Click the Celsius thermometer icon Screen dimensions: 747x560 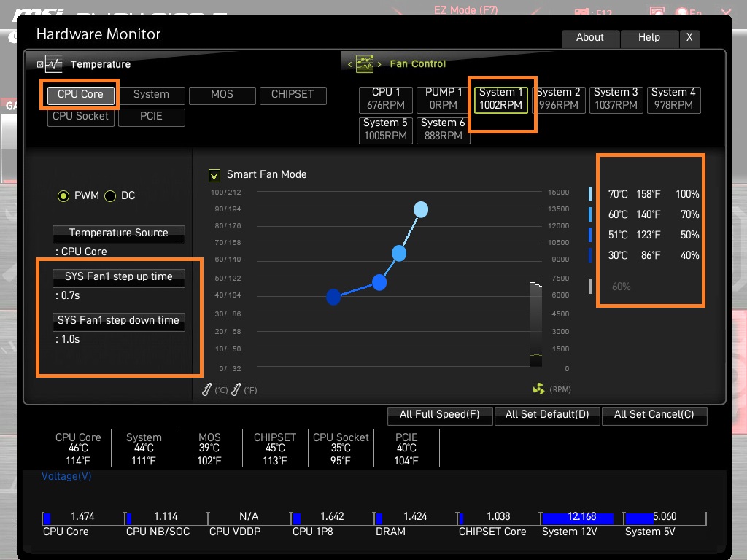206,389
